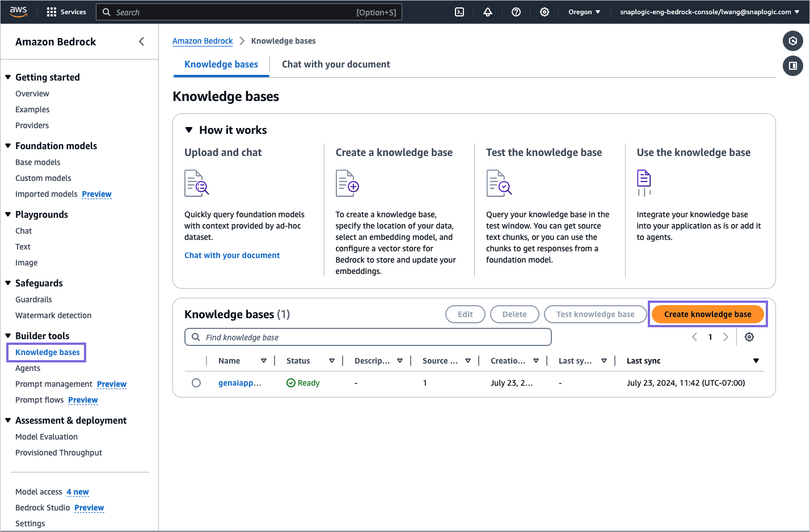
Task: Open the top navigation settings gear
Action: (x=545, y=11)
